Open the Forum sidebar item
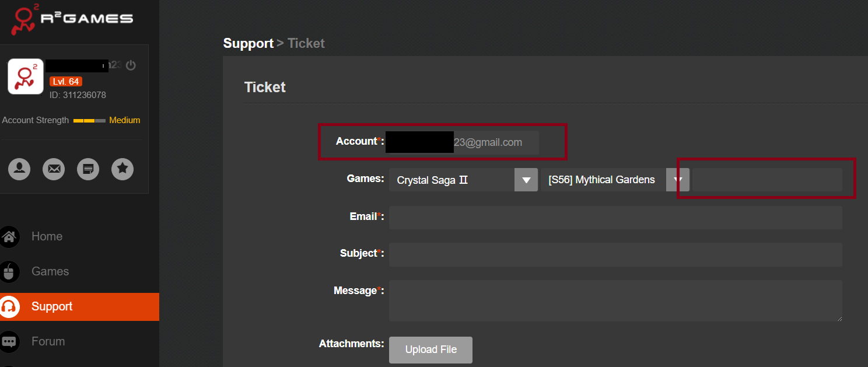The image size is (868, 367). pyautogui.click(x=48, y=341)
